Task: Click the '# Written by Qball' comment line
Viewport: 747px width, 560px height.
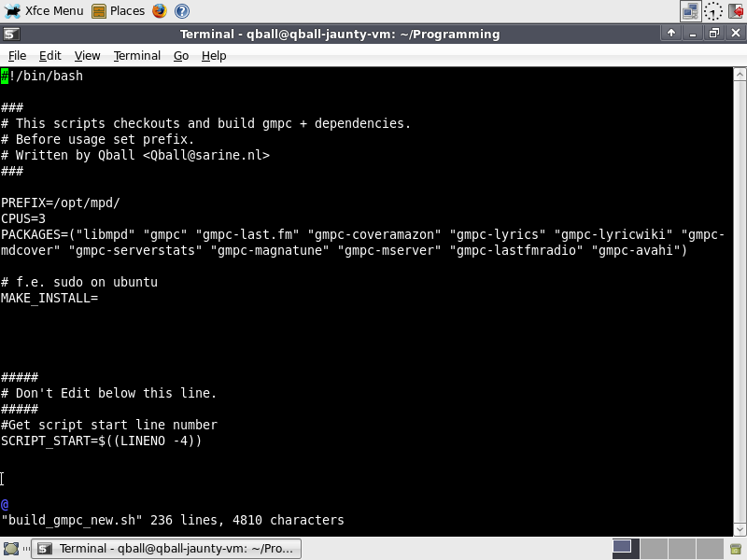Action: click(135, 155)
